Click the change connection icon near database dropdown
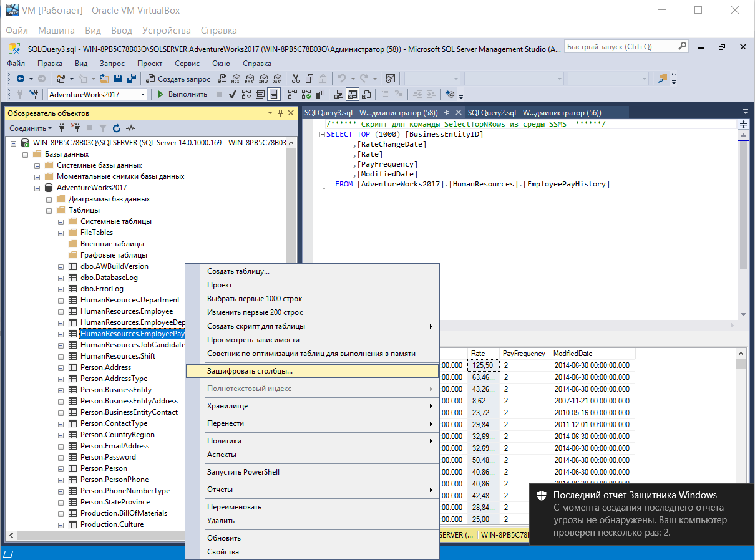Image resolution: width=755 pixels, height=560 pixels. (x=34, y=94)
